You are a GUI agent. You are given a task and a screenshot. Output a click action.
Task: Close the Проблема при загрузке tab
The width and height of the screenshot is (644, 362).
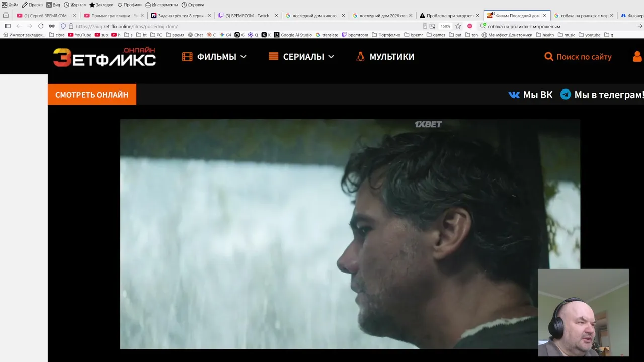(x=477, y=16)
